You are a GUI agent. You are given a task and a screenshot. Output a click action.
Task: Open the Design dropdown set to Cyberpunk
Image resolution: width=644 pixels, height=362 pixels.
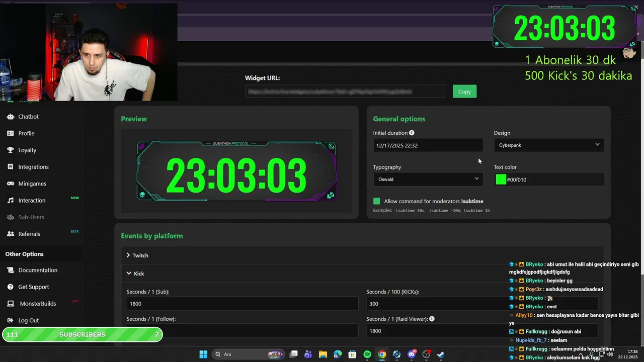549,145
